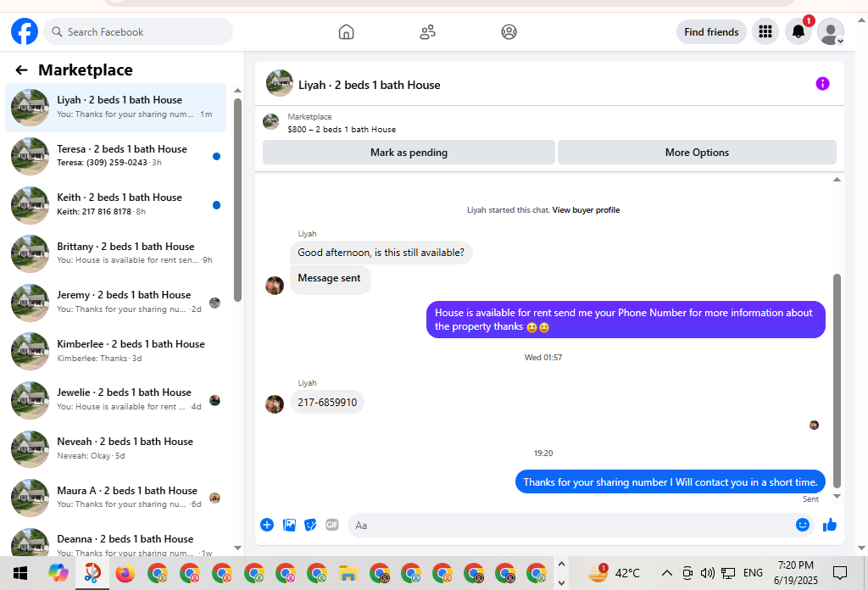Viewport: 868px width, 590px height.
Task: Open the Brittany conversation
Action: pyautogui.click(x=115, y=253)
